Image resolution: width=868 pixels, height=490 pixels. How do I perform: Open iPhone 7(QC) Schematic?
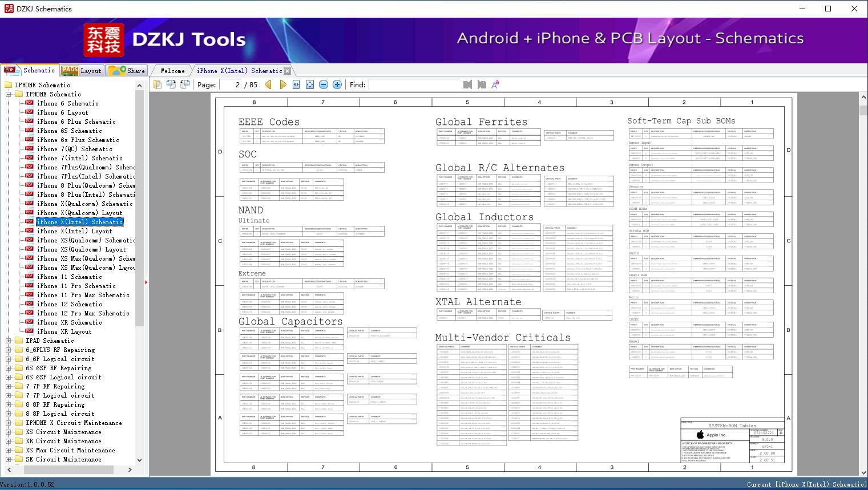click(x=75, y=149)
